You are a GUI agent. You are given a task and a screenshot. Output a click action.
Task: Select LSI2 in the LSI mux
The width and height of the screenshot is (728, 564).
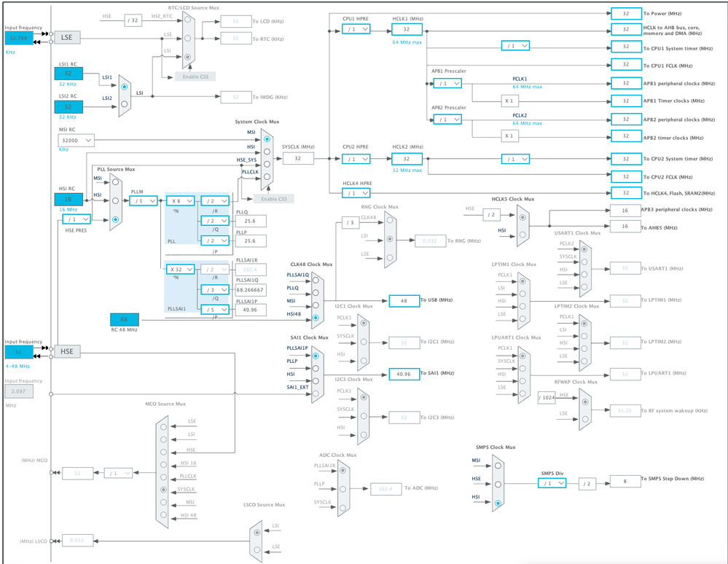coord(124,103)
